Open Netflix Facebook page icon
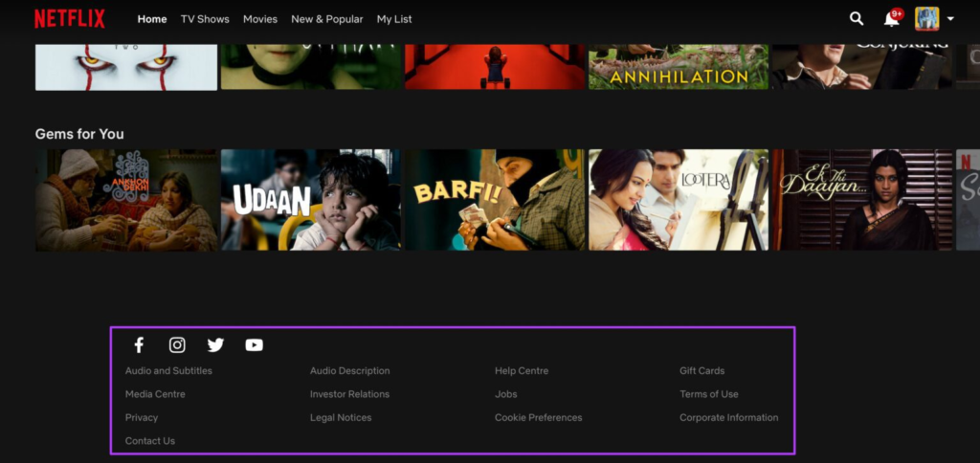 click(139, 345)
